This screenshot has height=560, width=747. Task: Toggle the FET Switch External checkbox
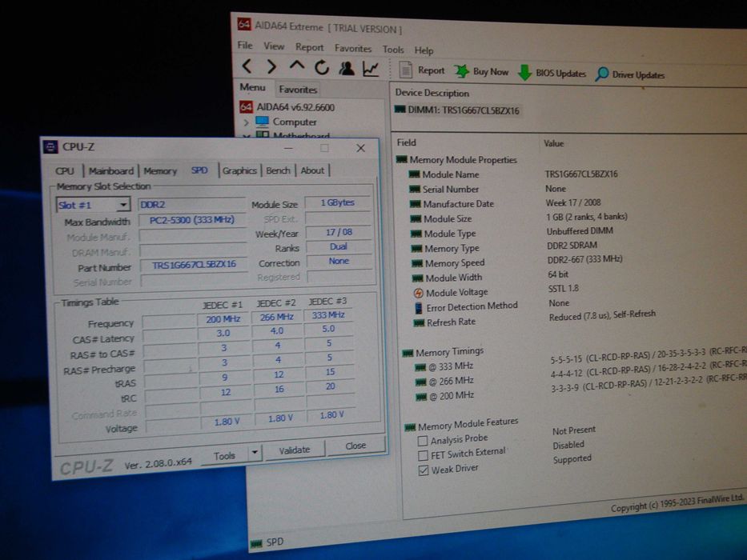tap(423, 456)
